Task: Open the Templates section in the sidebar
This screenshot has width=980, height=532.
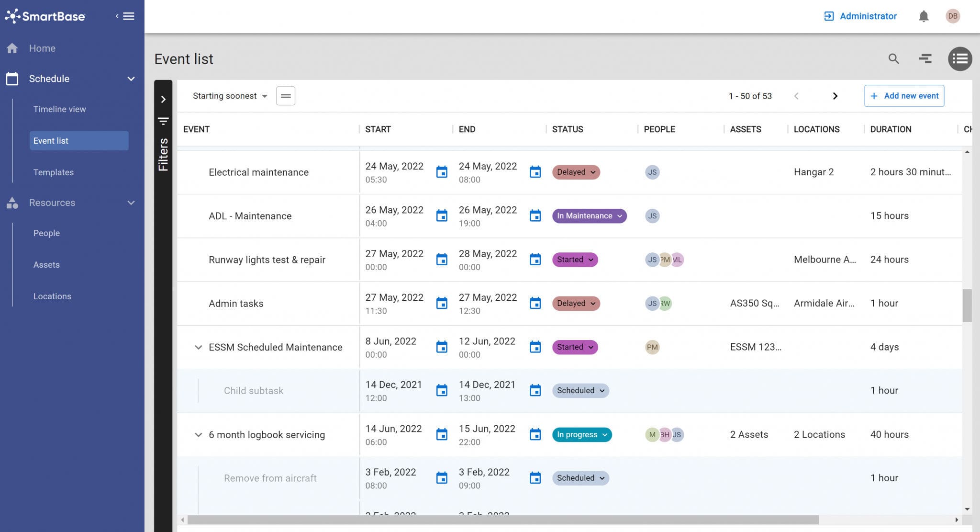Action: click(53, 172)
